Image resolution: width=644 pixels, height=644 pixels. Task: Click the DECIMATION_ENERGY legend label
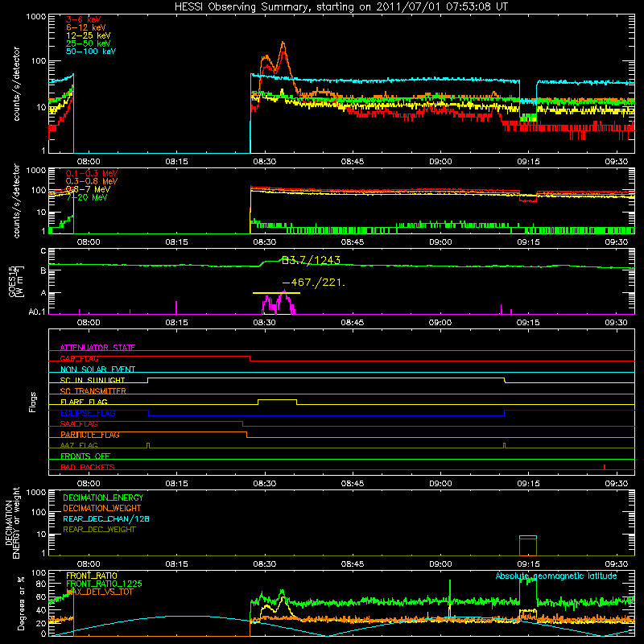click(103, 497)
